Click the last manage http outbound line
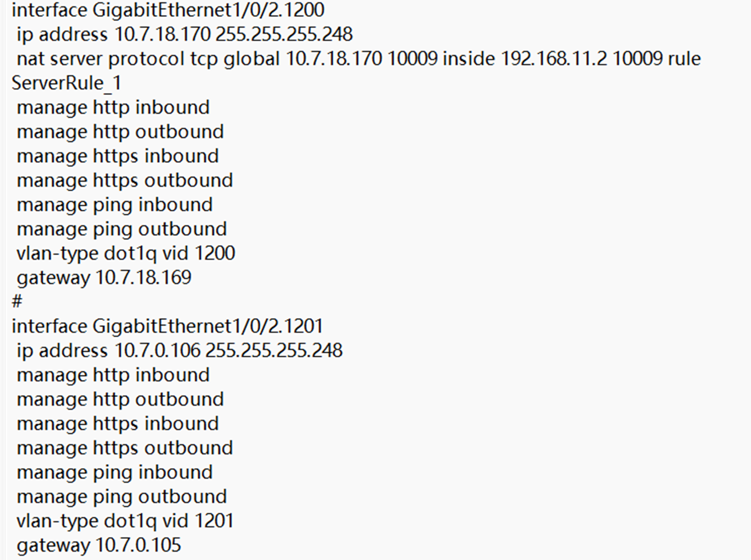The width and height of the screenshot is (751, 560). coord(120,399)
